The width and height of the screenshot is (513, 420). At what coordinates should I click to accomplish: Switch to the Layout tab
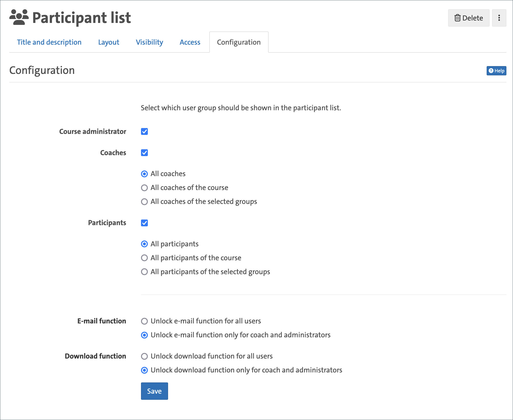click(109, 42)
